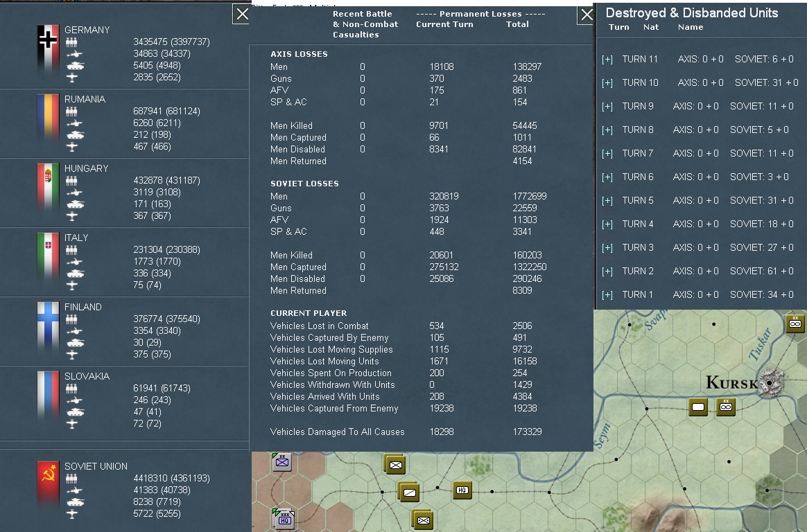The height and width of the screenshot is (532, 807).
Task: Click Hungary's artillery guns icon
Action: [73, 193]
